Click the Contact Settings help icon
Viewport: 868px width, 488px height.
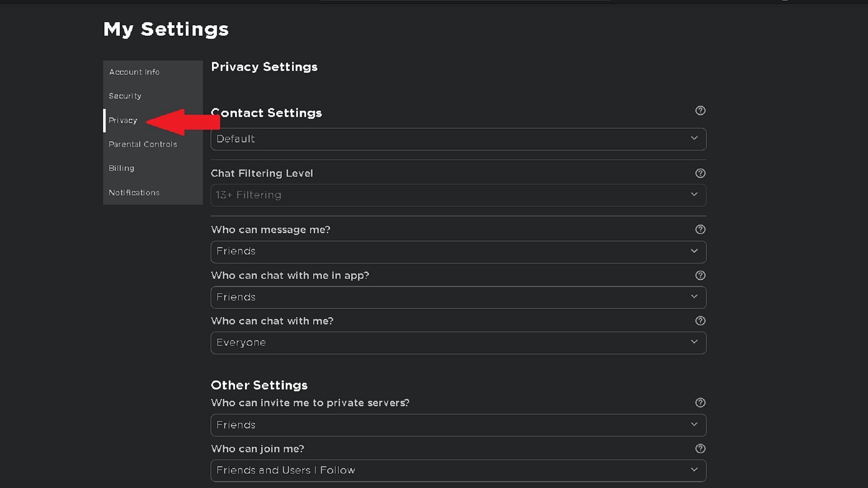pos(700,110)
